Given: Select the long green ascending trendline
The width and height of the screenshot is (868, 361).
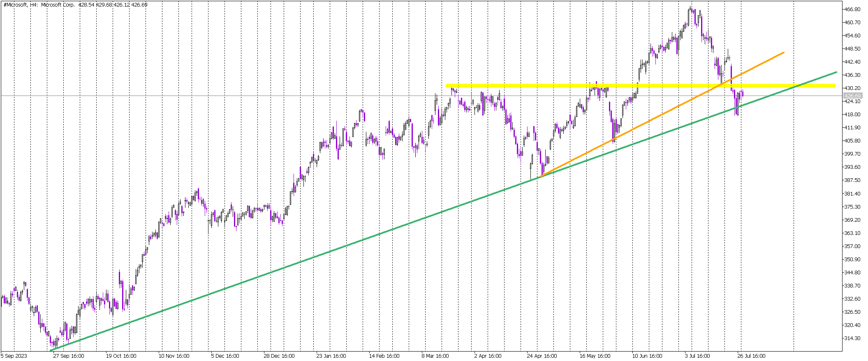Looking at the screenshot, I should 443,211.
